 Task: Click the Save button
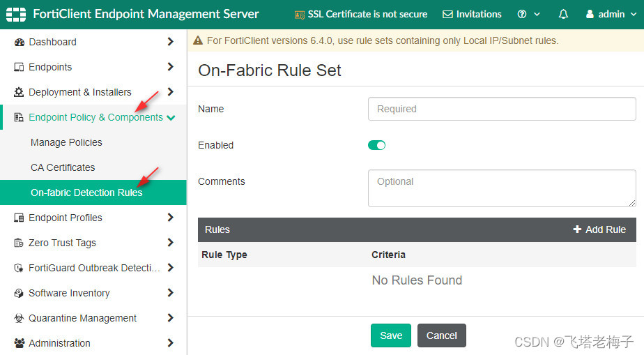click(391, 335)
